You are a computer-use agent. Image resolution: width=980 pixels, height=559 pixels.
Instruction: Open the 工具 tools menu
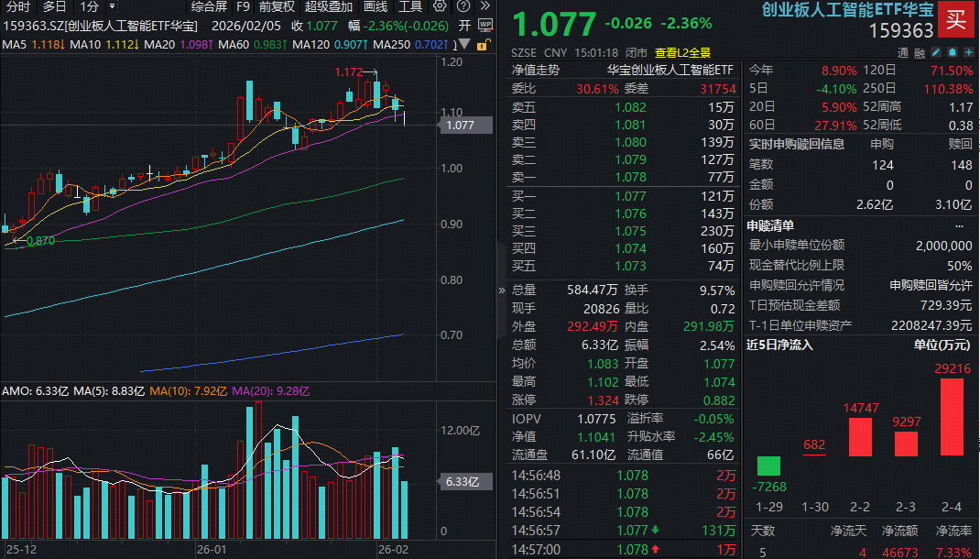pyautogui.click(x=409, y=6)
